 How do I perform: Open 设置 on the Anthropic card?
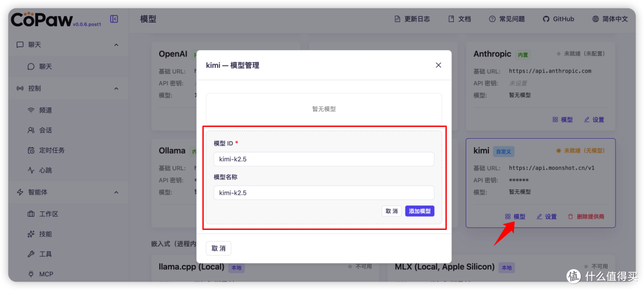coord(594,120)
